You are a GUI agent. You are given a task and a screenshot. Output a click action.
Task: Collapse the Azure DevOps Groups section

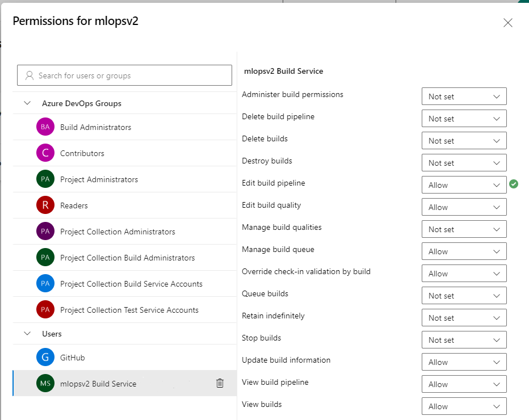tap(27, 103)
